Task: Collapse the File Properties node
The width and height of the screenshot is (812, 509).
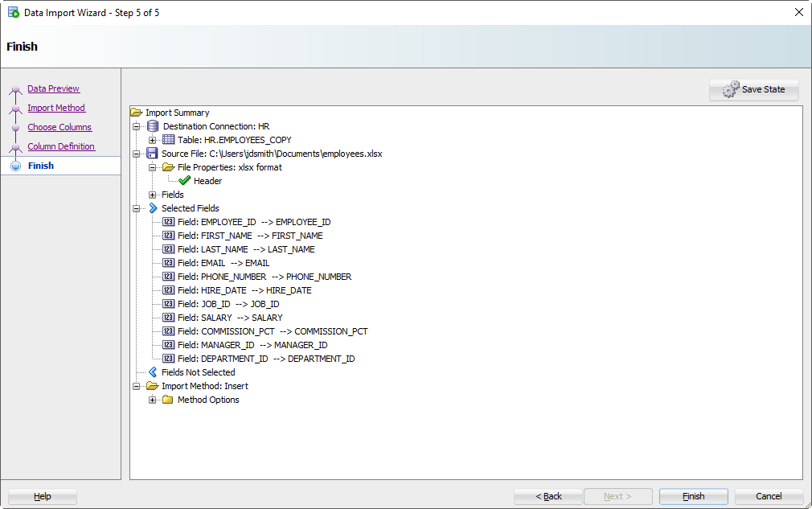Action: (152, 167)
